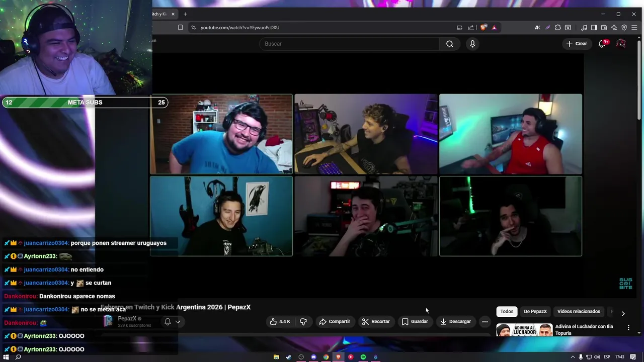Open the 17:43 clock calendar
The image size is (644, 362).
click(620, 357)
